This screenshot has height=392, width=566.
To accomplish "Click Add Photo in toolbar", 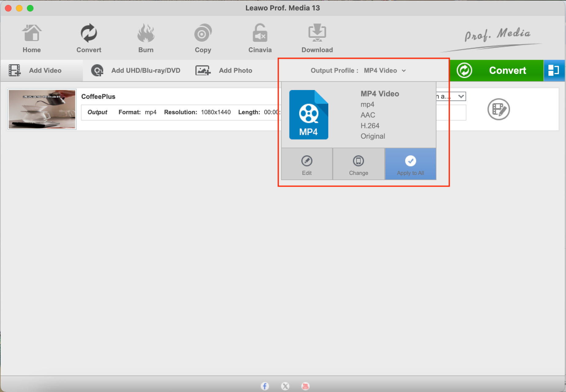I will pos(224,70).
